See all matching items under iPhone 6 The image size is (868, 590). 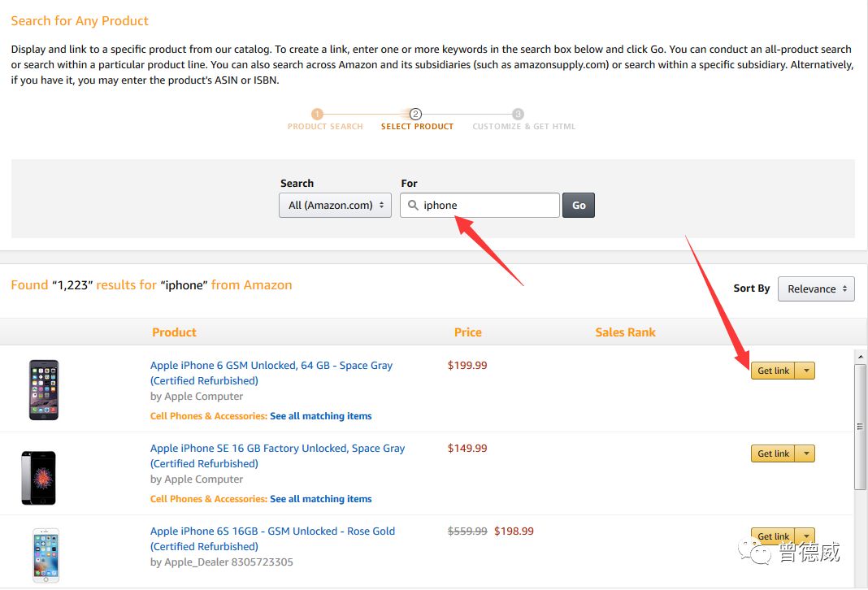click(x=320, y=416)
